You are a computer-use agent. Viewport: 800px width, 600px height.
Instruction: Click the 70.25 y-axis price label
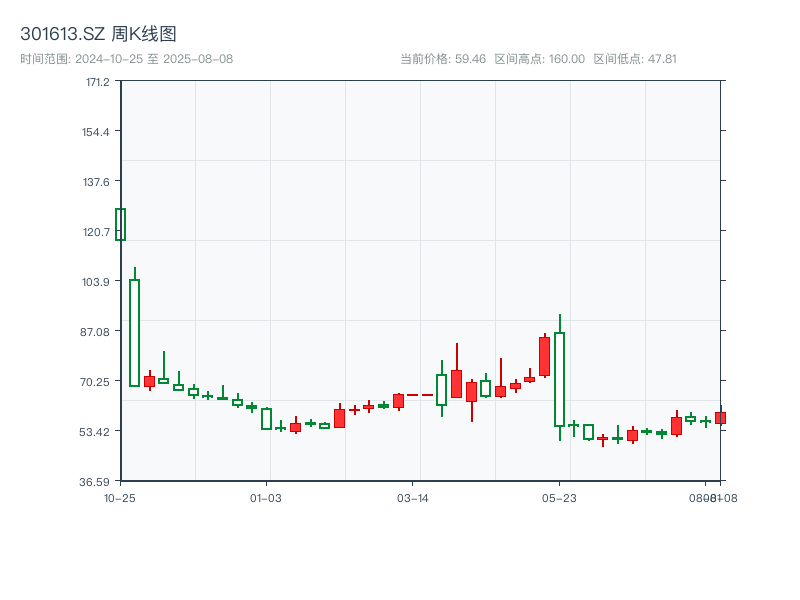click(97, 382)
